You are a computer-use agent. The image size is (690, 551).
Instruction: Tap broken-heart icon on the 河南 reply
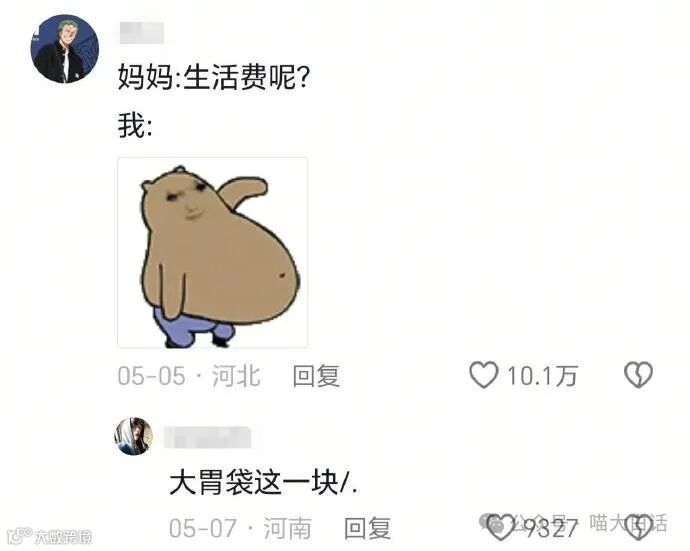point(638,528)
